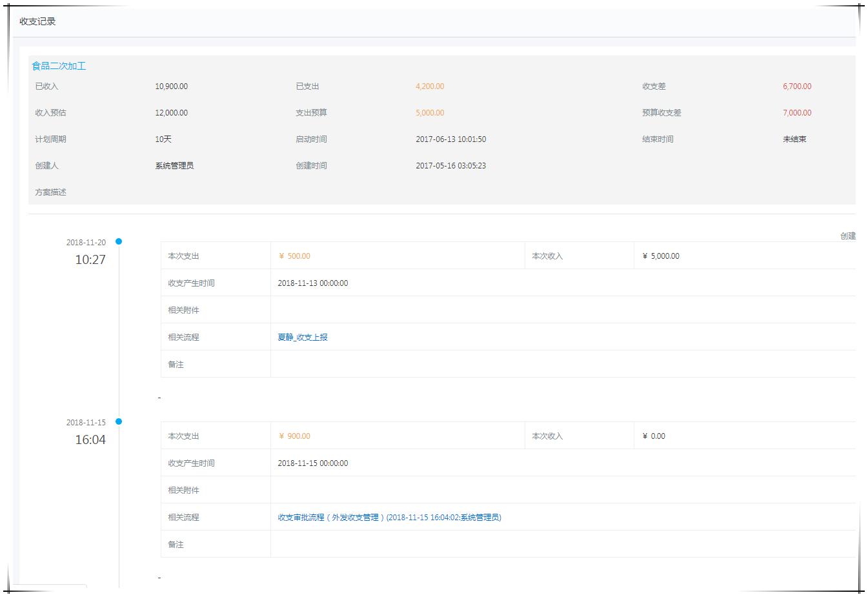Click the 系统管理员 creator name
This screenshot has width=868, height=597.
pyautogui.click(x=174, y=165)
